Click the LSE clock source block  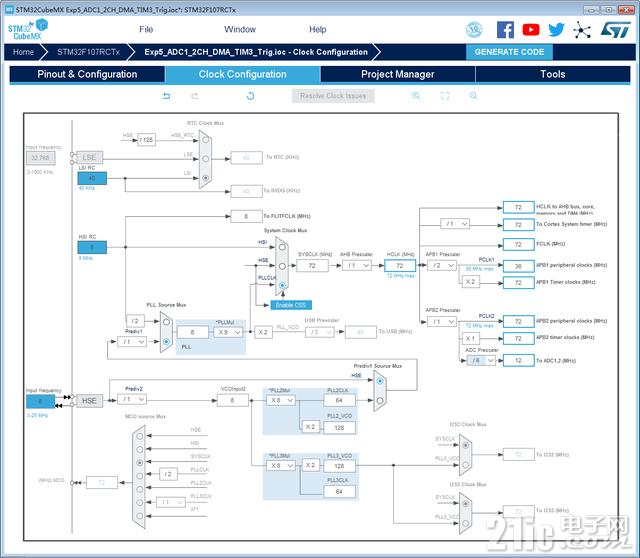pyautogui.click(x=89, y=157)
